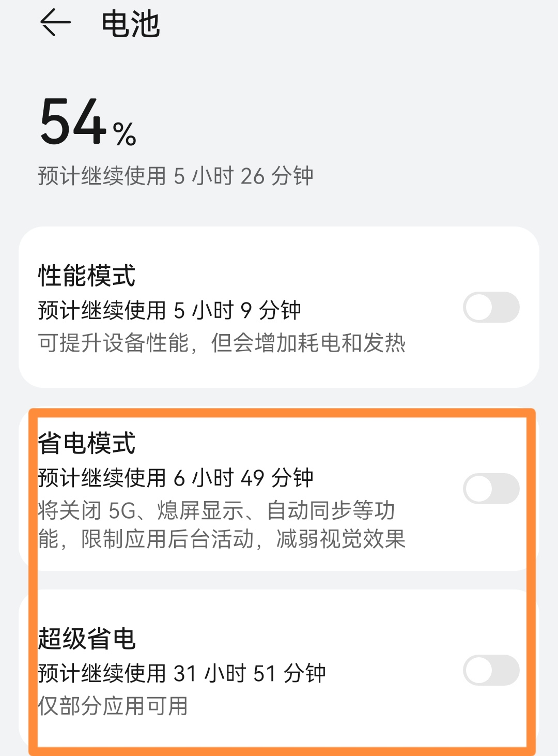Image resolution: width=558 pixels, height=756 pixels.
Task: Tap the percent sign beside 54
Action: coord(125,134)
